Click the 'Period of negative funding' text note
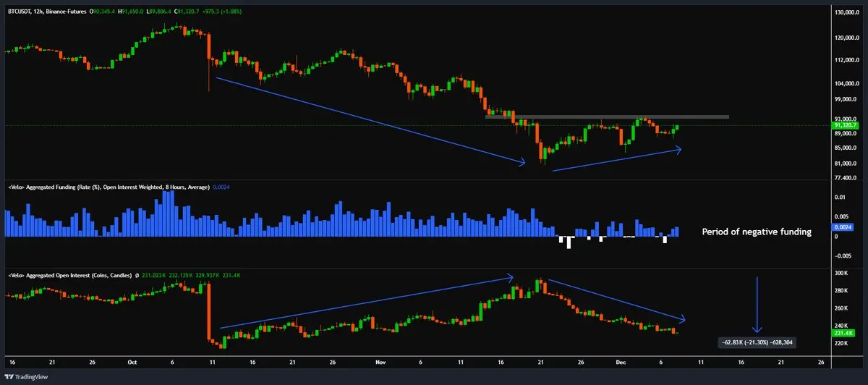The width and height of the screenshot is (868, 385). pos(757,232)
